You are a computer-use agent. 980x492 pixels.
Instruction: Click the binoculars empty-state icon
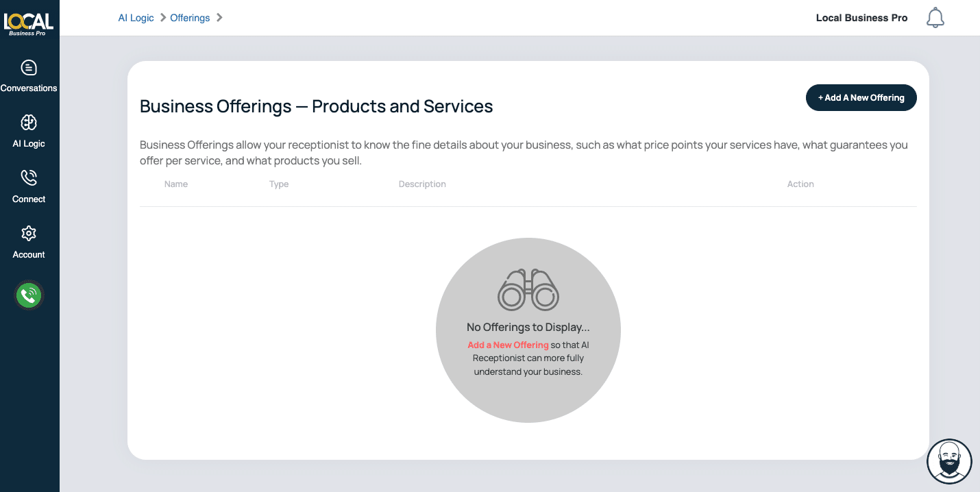528,290
